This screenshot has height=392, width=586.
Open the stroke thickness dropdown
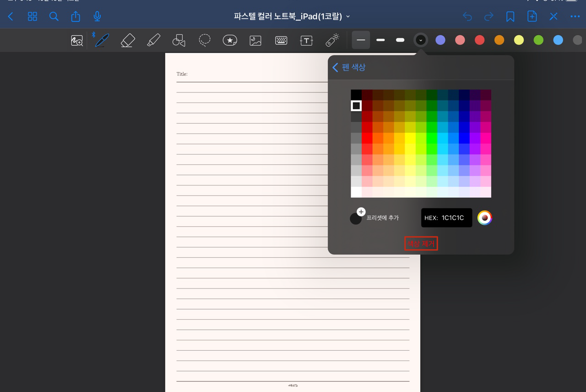point(420,40)
